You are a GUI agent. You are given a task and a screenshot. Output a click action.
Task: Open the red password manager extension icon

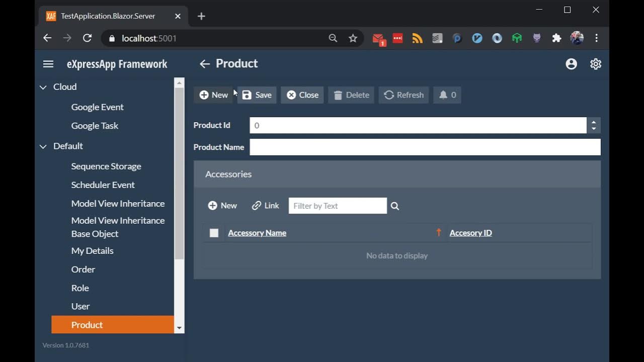[x=398, y=38]
